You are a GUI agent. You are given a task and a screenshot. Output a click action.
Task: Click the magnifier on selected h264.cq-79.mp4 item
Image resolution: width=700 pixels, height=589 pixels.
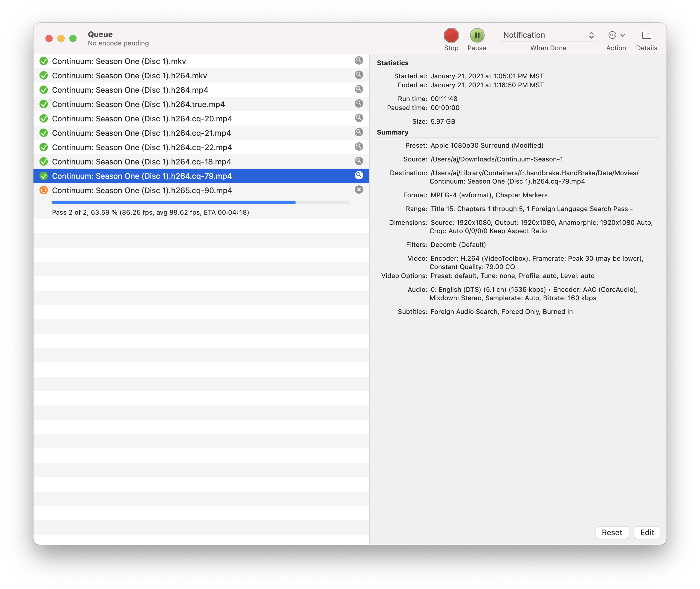pyautogui.click(x=359, y=175)
